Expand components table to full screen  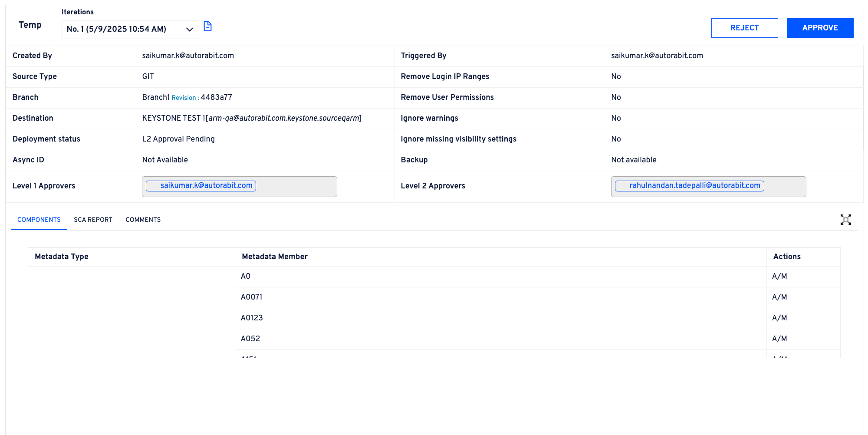pos(845,220)
